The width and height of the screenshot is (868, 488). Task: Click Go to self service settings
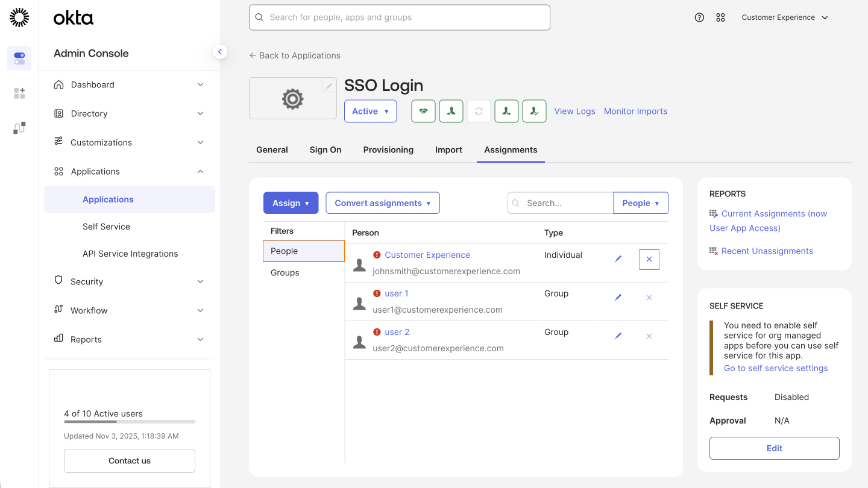(x=776, y=368)
